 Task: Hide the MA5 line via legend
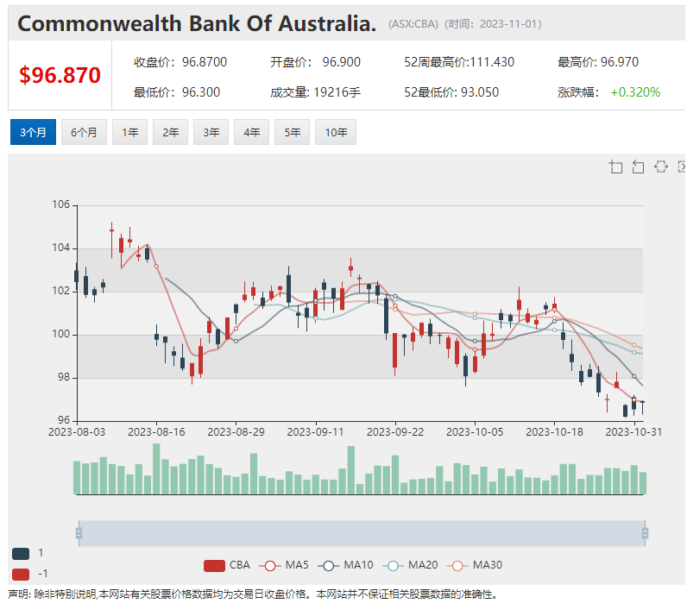(285, 565)
